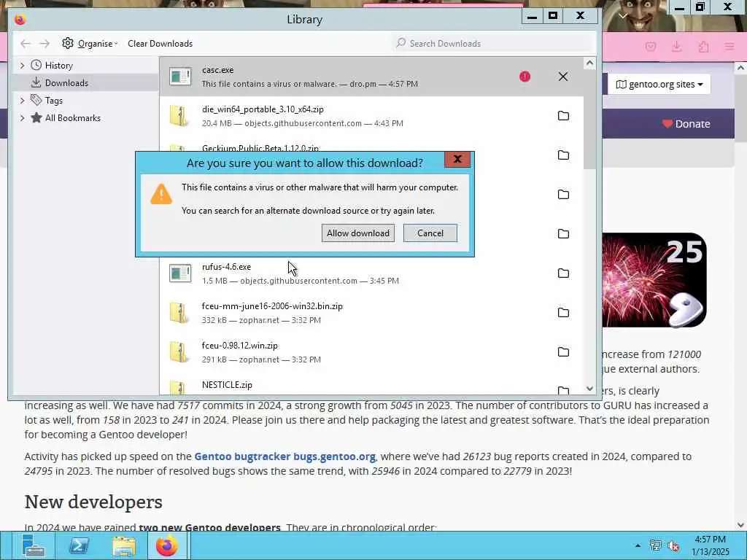The width and height of the screenshot is (747, 560).
Task: Click the network icon in the system tray
Action: [656, 545]
